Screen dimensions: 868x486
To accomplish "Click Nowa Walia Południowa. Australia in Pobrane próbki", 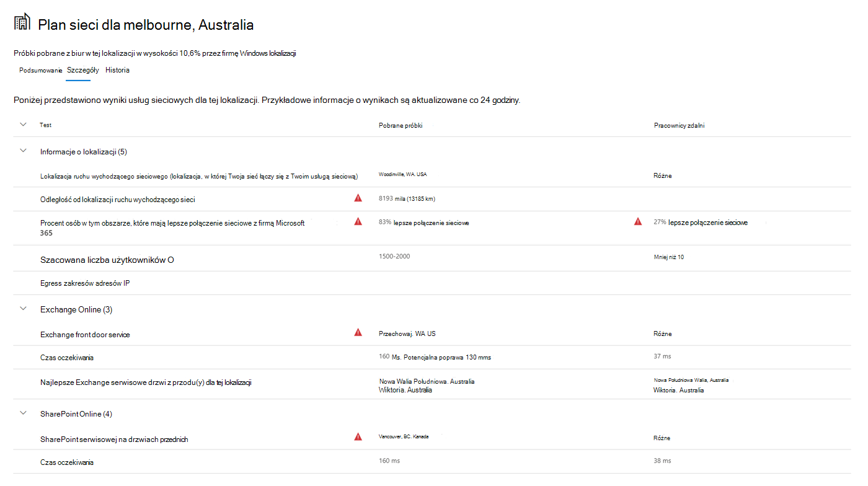I will (x=427, y=381).
